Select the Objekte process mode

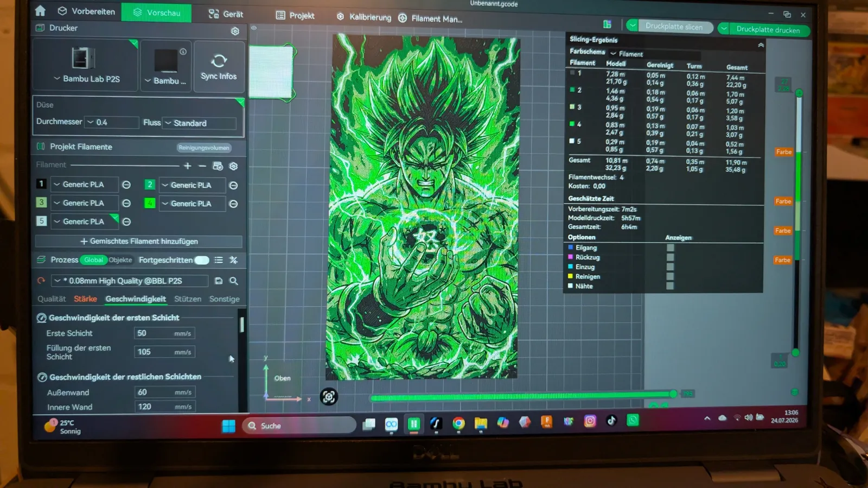120,260
